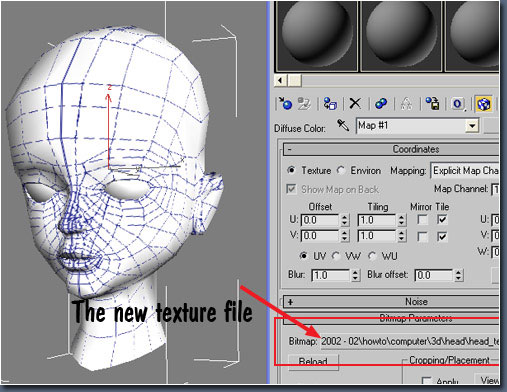Select the Environ radio button

pos(341,170)
